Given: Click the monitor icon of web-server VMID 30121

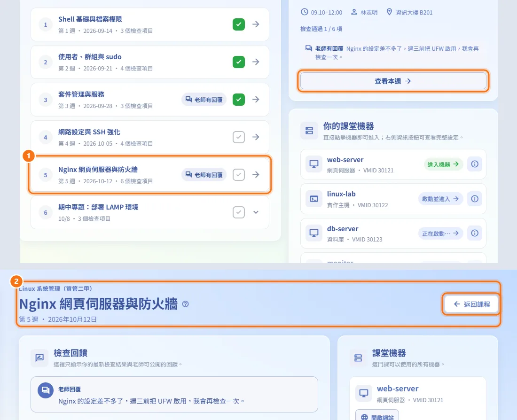Looking at the screenshot, I should pyautogui.click(x=314, y=164).
